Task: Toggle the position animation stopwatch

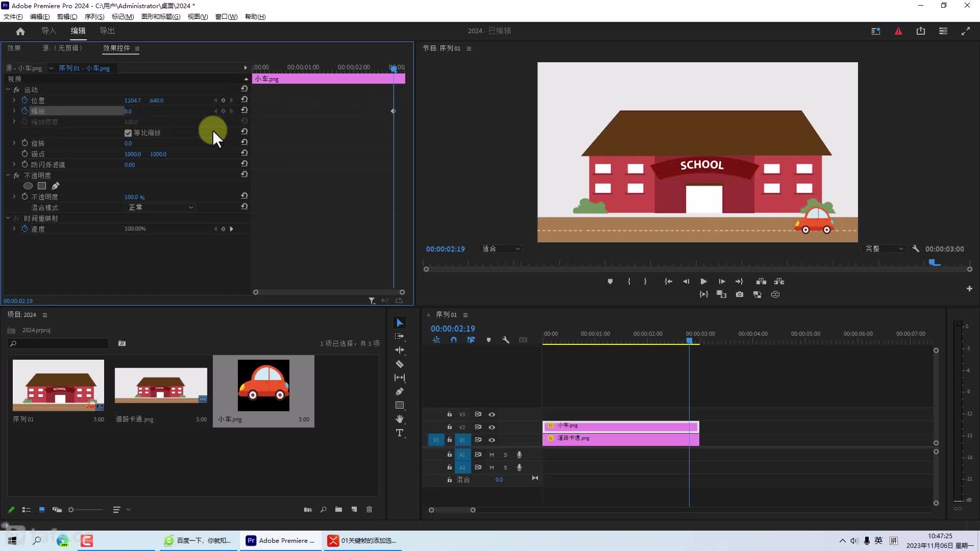Action: pos(24,100)
